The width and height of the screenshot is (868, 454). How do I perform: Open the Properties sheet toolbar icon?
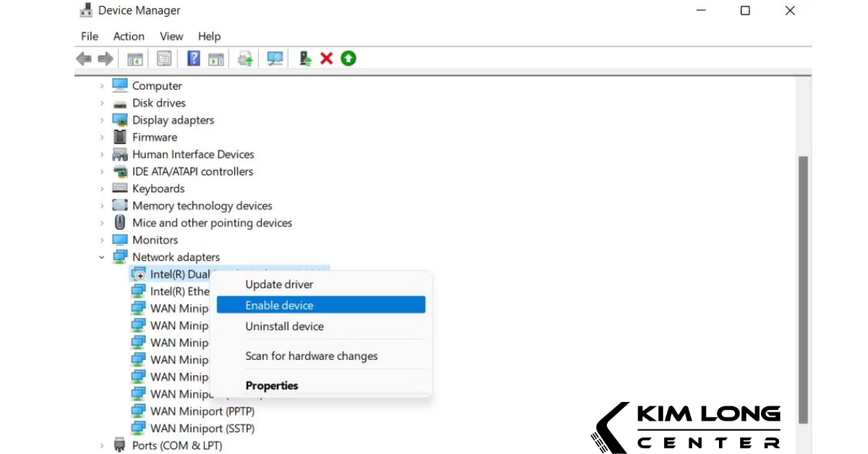164,59
